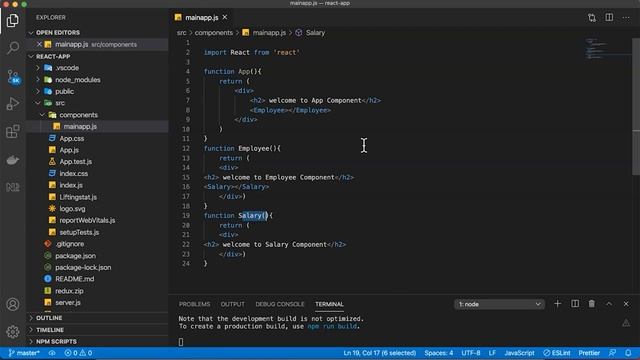Click the Accounts icon in activity bar
This screenshot has width=640, height=360.
pos(13,304)
